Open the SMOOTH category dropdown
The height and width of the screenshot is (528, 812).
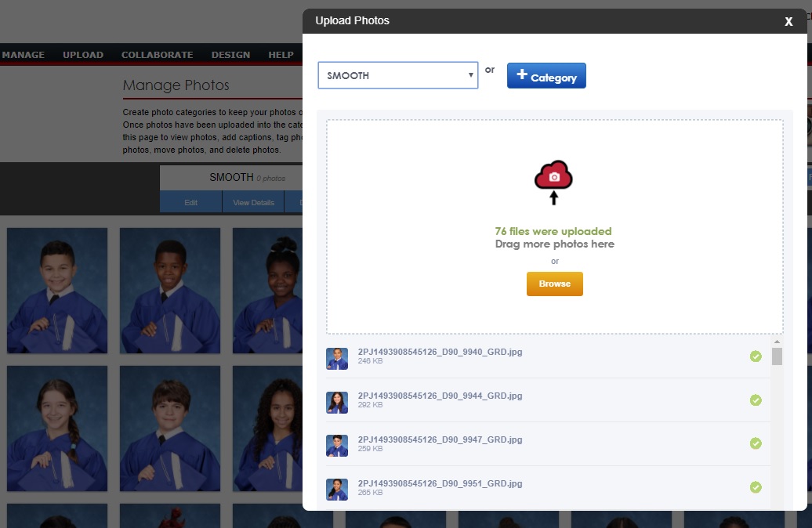click(397, 75)
